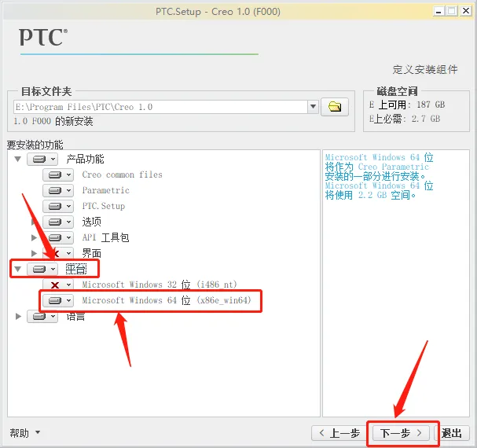477x448 pixels.
Task: Open install state dropdown for 语言
Action: coord(42,317)
